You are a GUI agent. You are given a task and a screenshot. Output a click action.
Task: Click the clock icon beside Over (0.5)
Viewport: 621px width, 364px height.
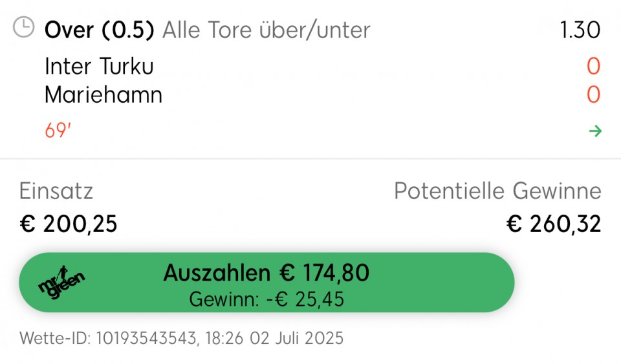(24, 27)
